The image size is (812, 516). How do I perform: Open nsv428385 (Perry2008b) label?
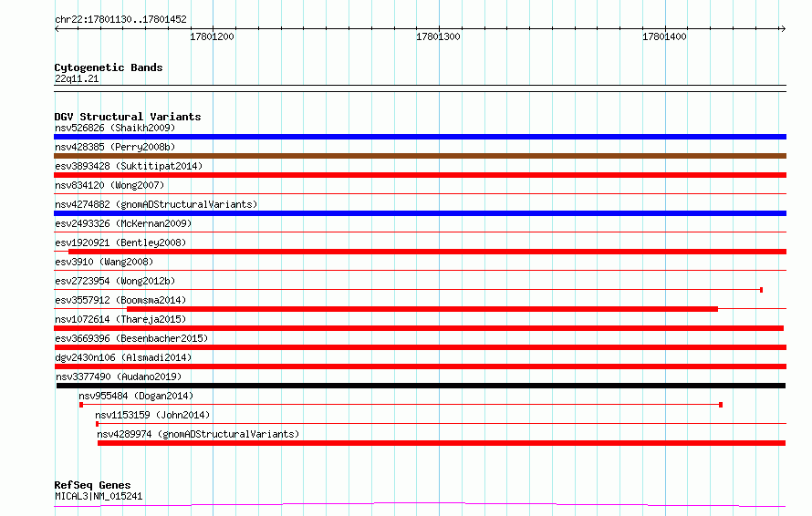pos(115,147)
